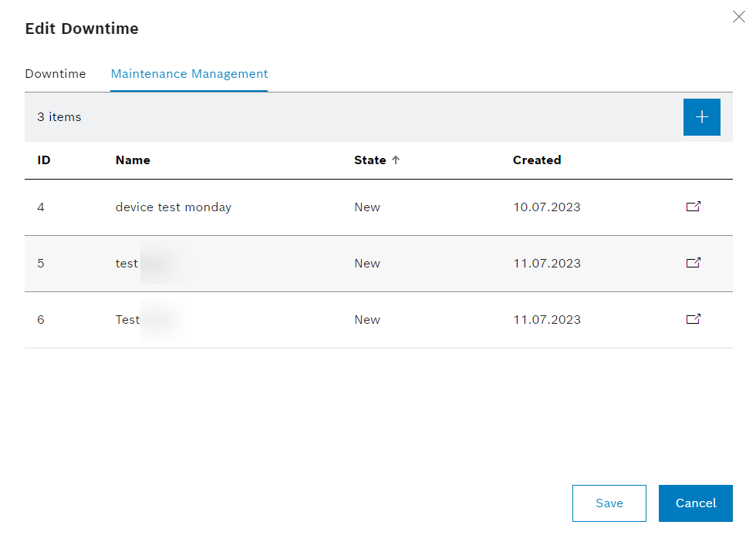Click the 'New' state of the Test row
This screenshot has height=545, width=756.
pos(366,319)
